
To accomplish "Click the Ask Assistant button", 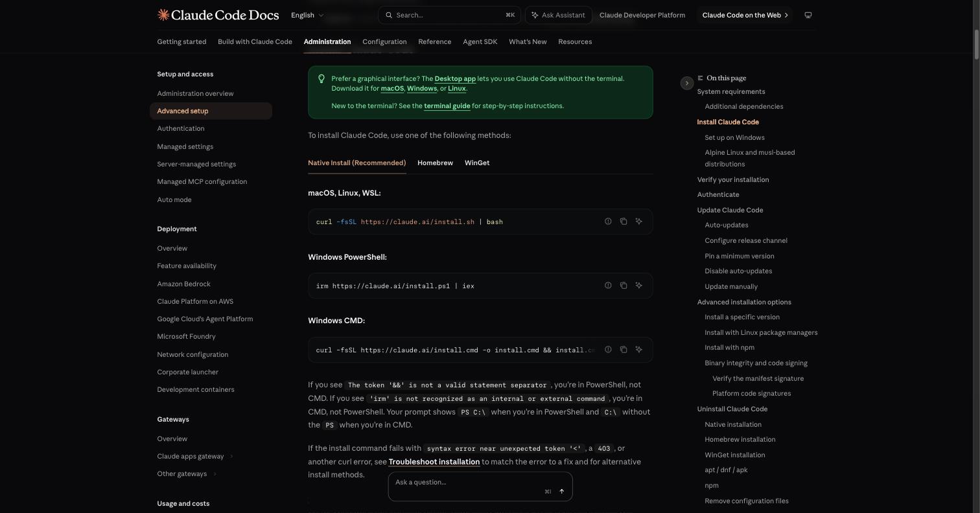I will [x=558, y=15].
